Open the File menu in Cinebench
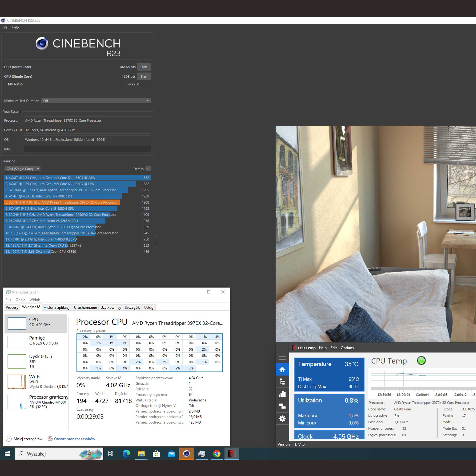This screenshot has height=476, width=476. [5, 27]
